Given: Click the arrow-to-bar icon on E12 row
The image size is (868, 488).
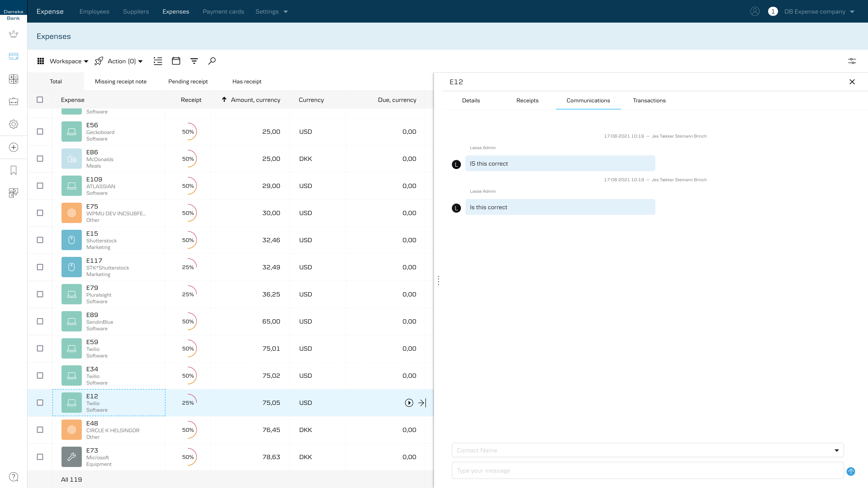Looking at the screenshot, I should (x=422, y=403).
